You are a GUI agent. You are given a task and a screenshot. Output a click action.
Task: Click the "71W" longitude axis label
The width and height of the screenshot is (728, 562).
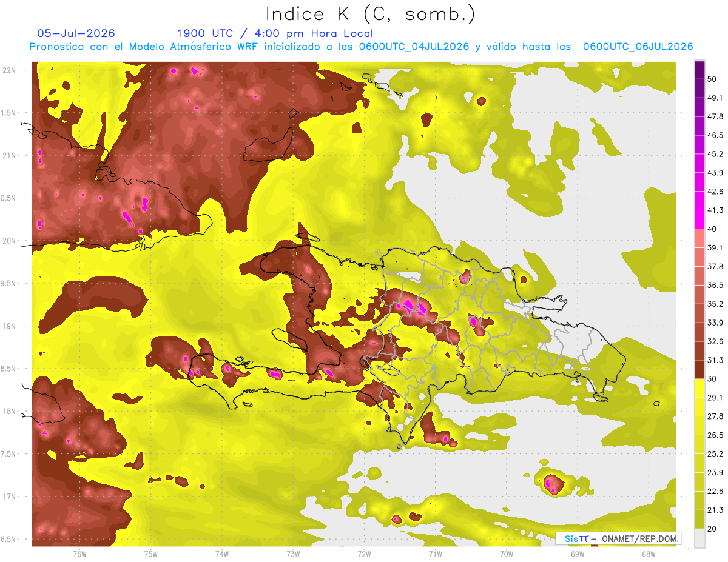point(435,554)
